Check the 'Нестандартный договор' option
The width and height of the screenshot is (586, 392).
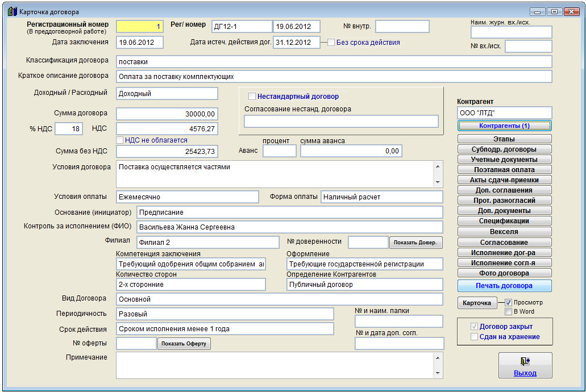coord(252,97)
